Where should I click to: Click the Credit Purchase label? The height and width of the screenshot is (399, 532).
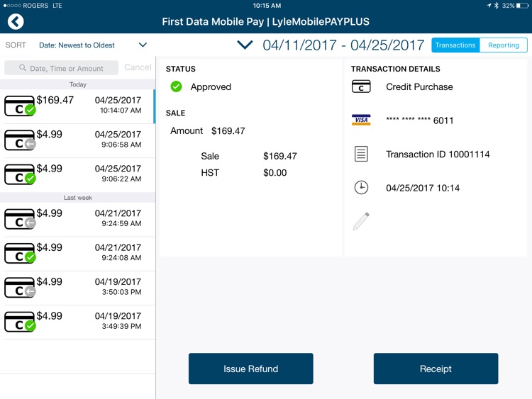419,86
